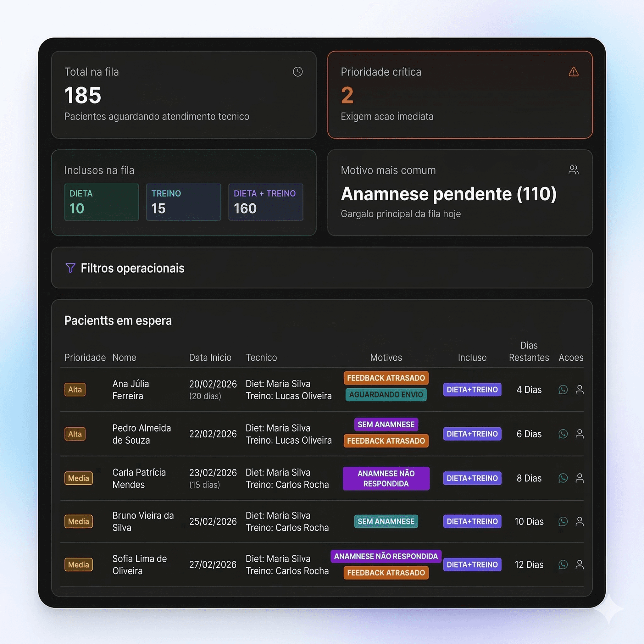Click Data Inicio column header
This screenshot has width=644, height=644.
(x=210, y=357)
